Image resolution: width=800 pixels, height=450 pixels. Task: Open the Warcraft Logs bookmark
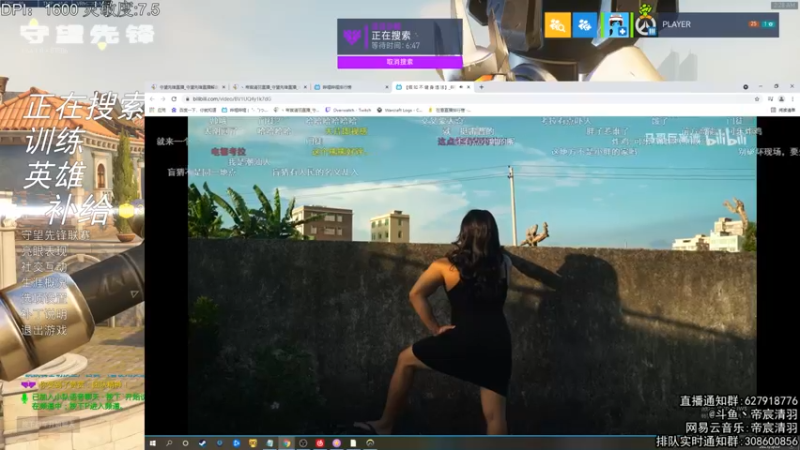[x=399, y=110]
